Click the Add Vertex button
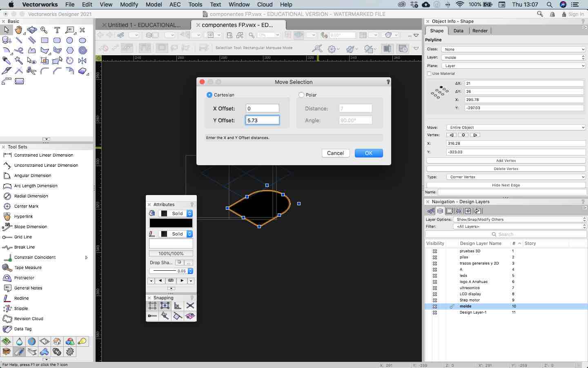Screen dimensions: 588x368 click(506, 161)
